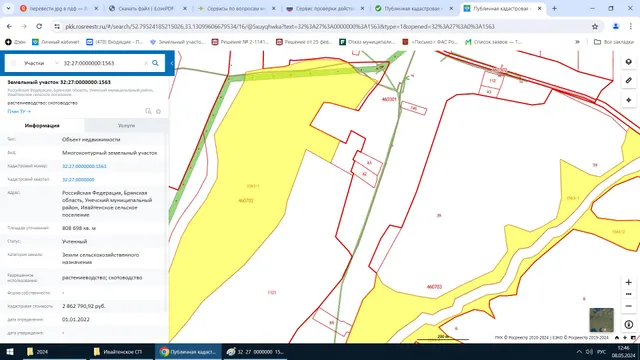Click the home icon in map footer
640x360 pixels.
pos(617,338)
